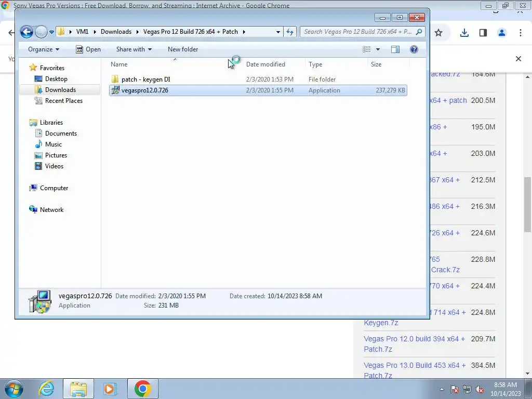Open Chrome downloads icon
Screen dimensions: 532x399
click(x=464, y=33)
